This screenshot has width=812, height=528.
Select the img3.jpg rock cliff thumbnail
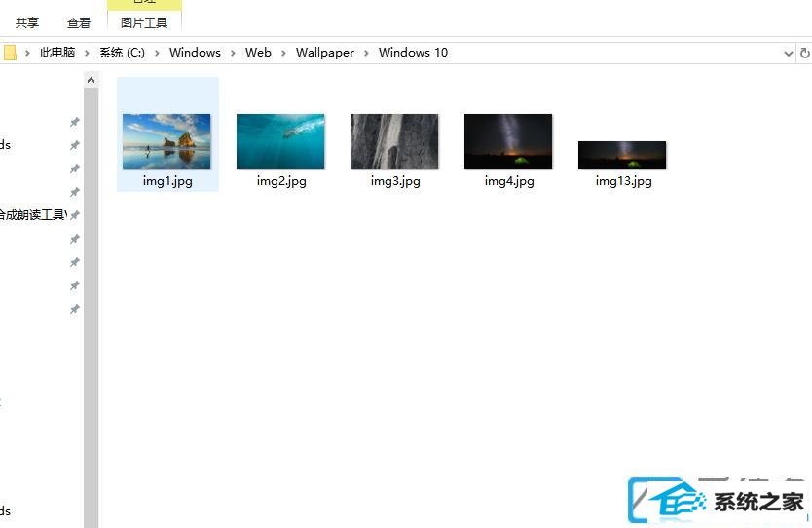click(394, 141)
